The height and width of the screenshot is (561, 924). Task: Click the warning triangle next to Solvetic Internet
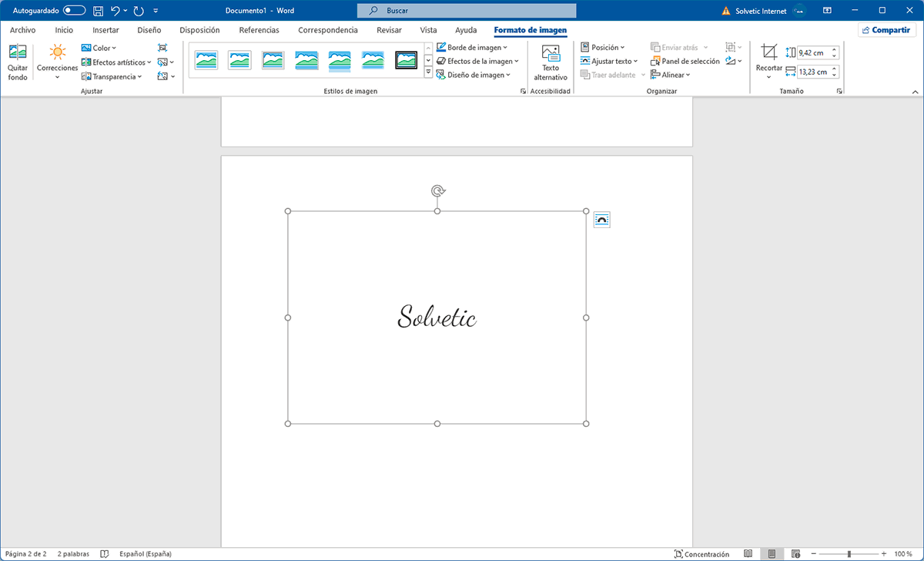click(725, 11)
